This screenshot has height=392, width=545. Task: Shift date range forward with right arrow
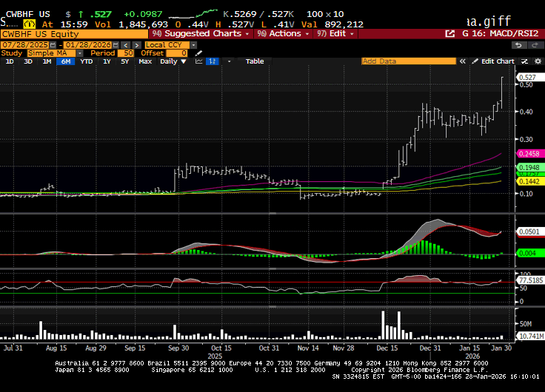click(x=136, y=45)
